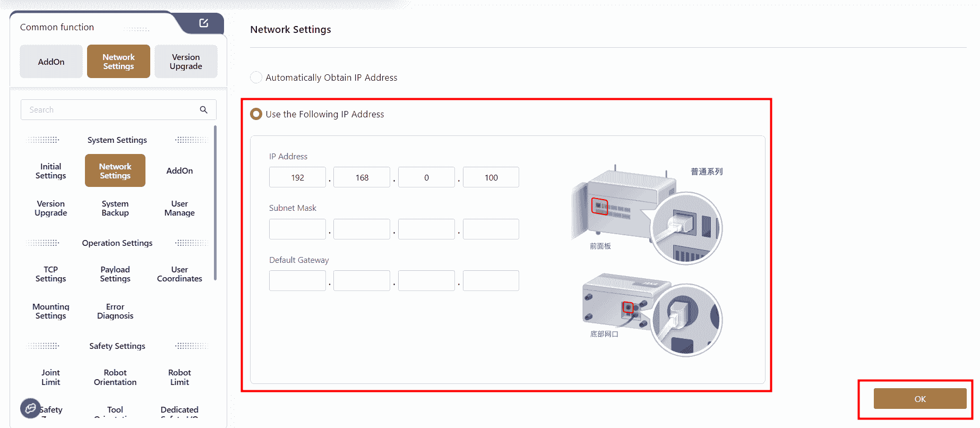Image resolution: width=980 pixels, height=428 pixels.
Task: Go to User Manage settings
Action: pos(179,208)
